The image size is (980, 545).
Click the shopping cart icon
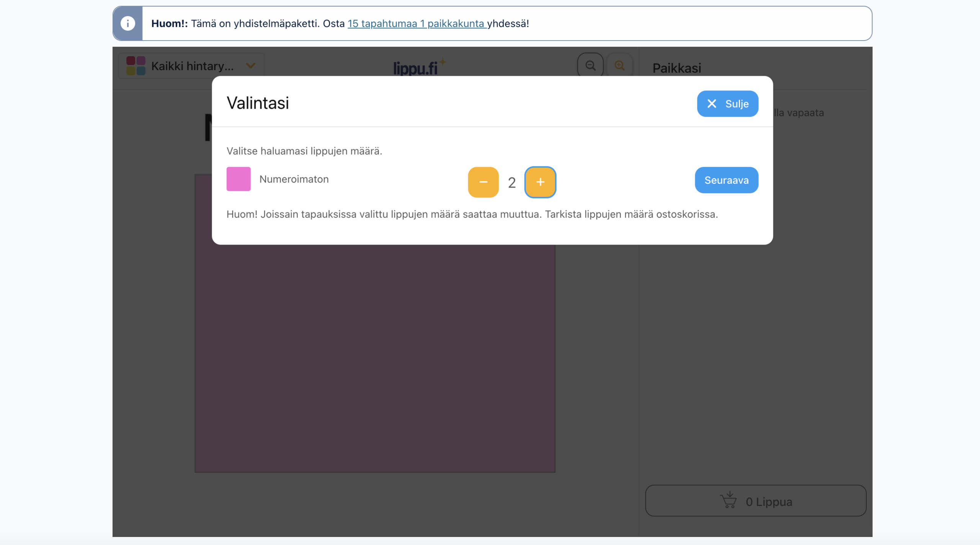click(x=728, y=500)
